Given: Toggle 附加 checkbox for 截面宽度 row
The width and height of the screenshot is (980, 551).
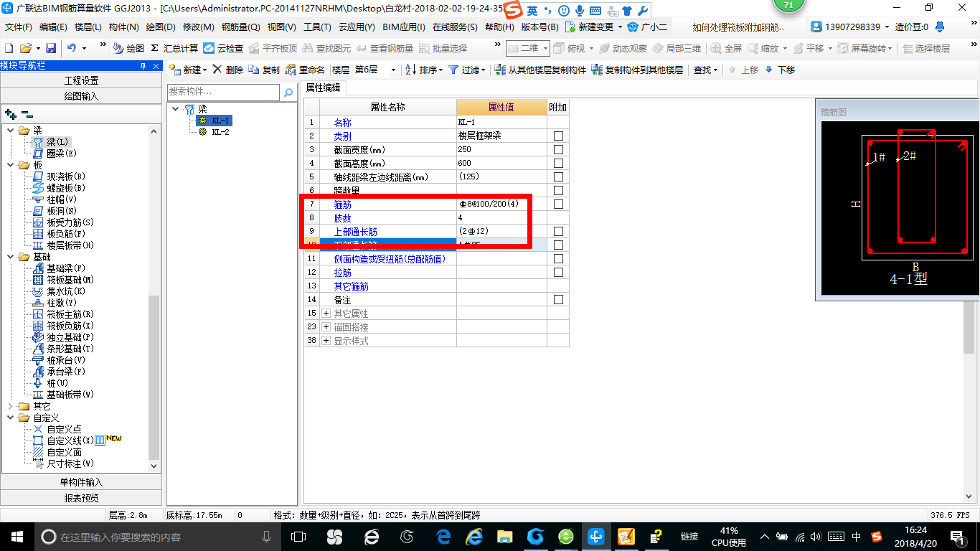Looking at the screenshot, I should 558,150.
